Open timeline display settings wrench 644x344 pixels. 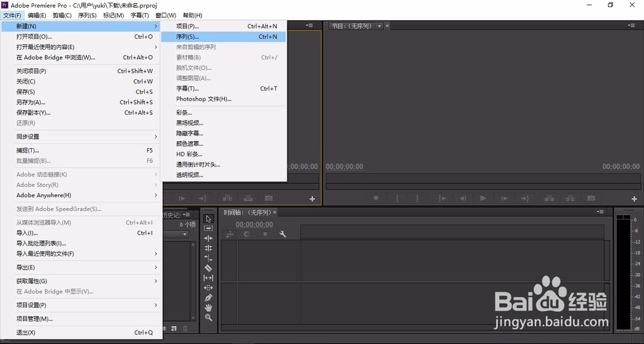[x=283, y=234]
